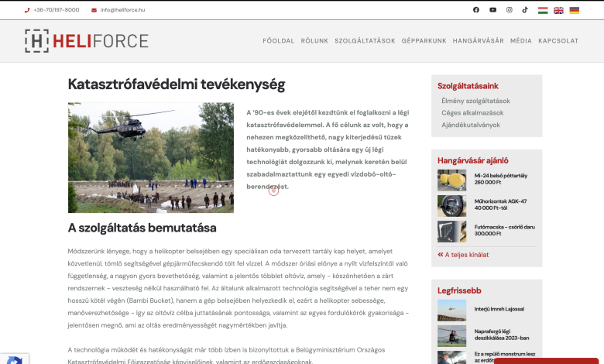Screen dimensions: 604x364
Task: Click the Mi-24 belső póttartály thumbnail
Action: tap(451, 180)
